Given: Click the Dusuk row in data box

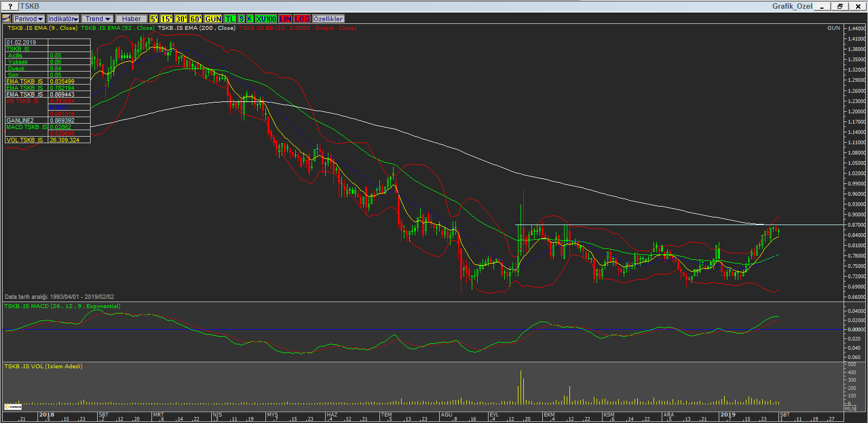Looking at the screenshot, I should (48, 68).
